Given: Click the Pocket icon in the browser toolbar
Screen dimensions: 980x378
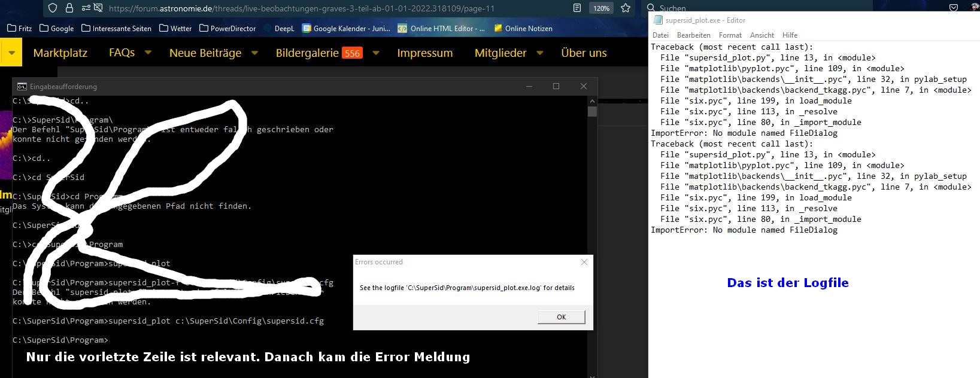Looking at the screenshot, I should coord(954,8).
